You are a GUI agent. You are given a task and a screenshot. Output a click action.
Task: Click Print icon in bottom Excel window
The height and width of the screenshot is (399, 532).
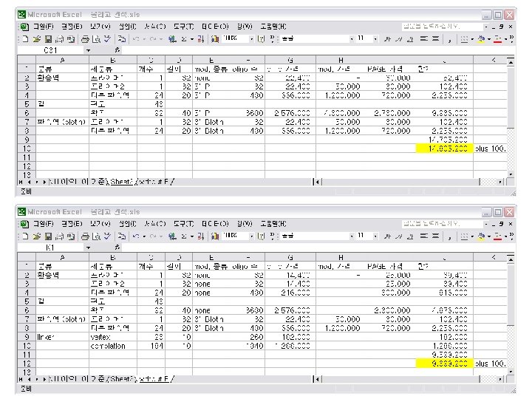85,236
